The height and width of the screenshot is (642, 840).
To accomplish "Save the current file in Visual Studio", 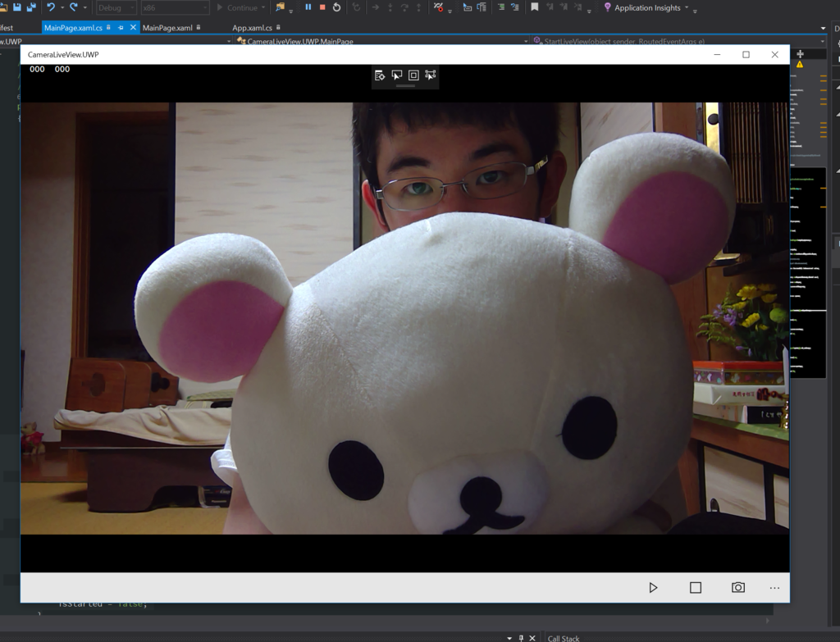I will [17, 7].
